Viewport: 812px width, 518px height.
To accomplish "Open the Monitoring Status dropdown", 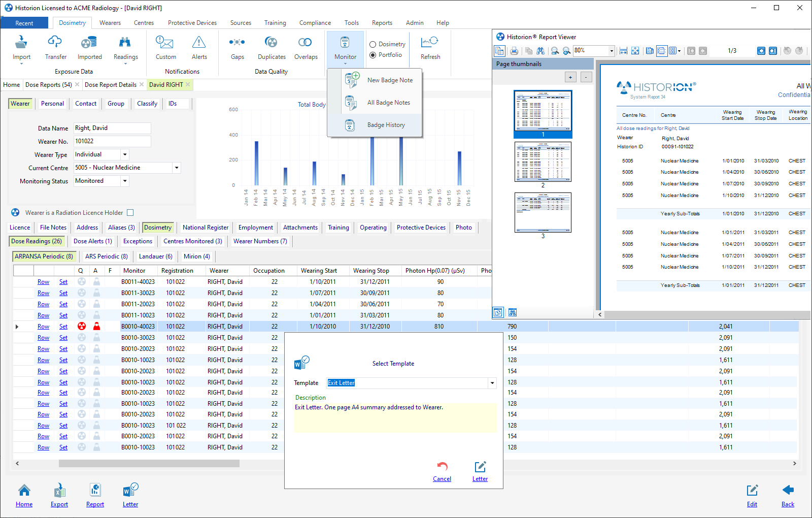I will coord(125,181).
